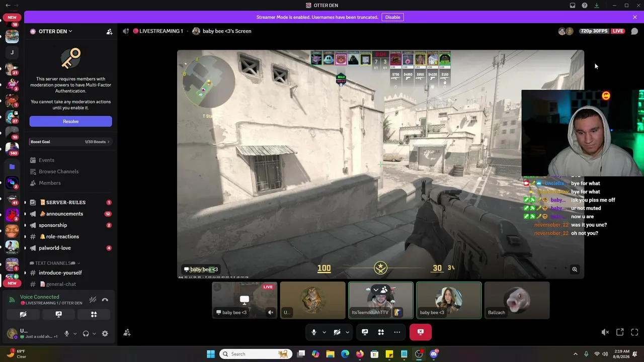
Task: Open the sponsorship channel
Action: [x=70, y=225]
